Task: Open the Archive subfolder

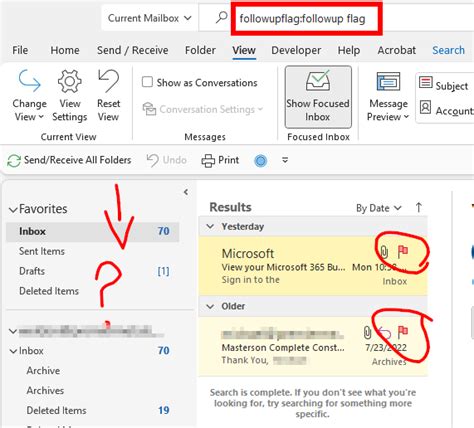Action: click(43, 371)
